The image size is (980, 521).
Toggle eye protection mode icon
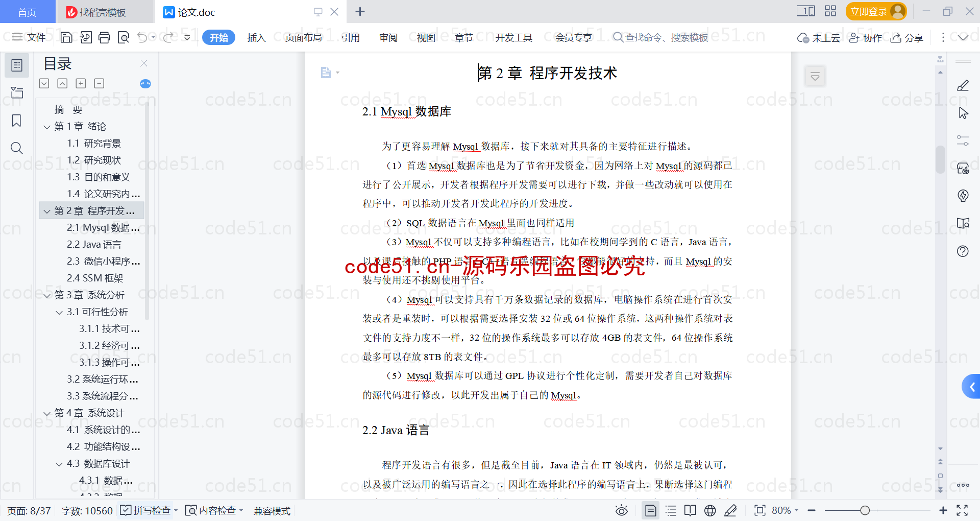[621, 510]
